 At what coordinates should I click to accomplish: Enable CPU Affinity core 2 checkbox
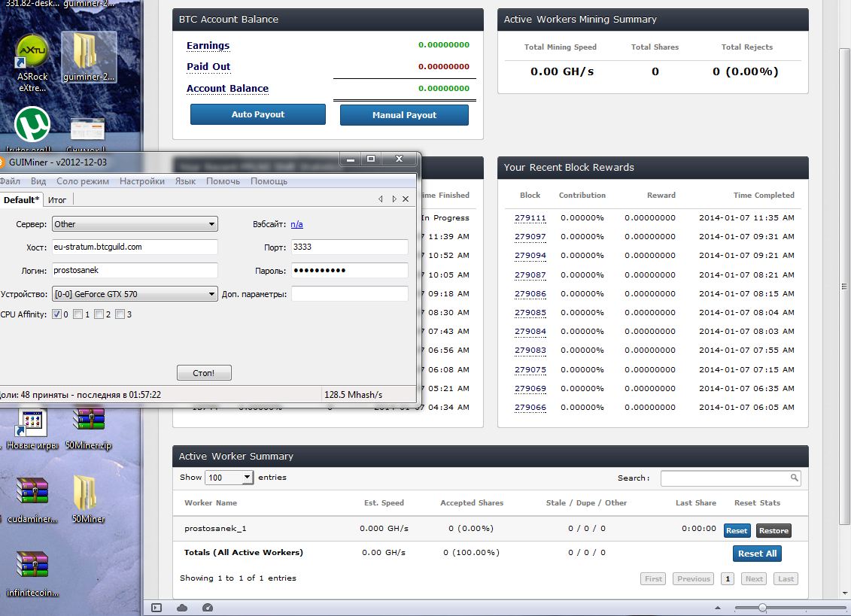[99, 314]
